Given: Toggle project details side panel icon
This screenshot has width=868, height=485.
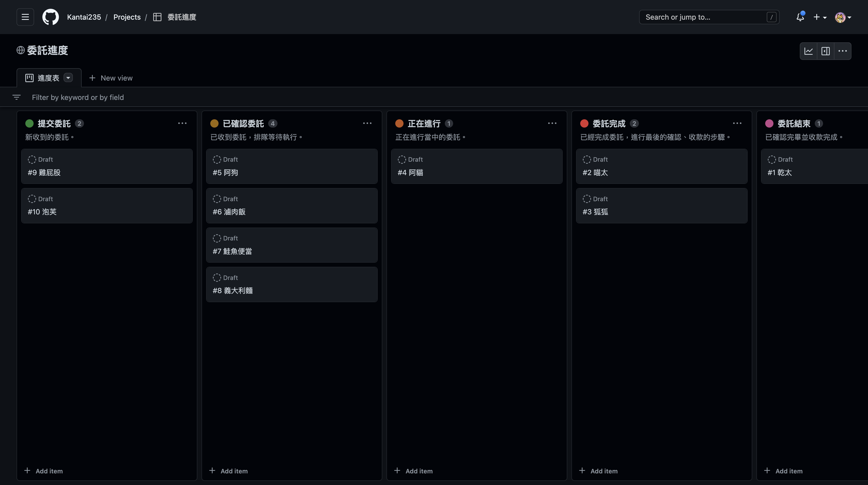Looking at the screenshot, I should [x=826, y=51].
